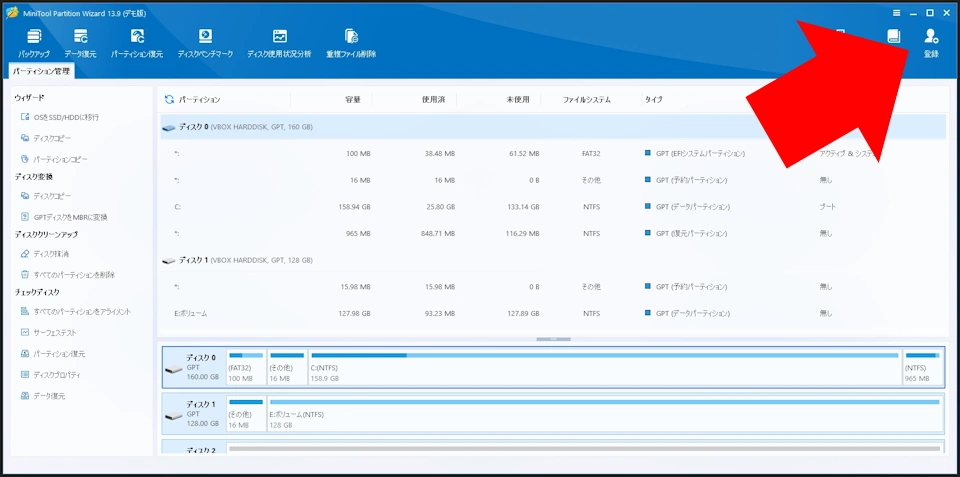The image size is (960, 477).
Task: Click the E:ボリューム(NTFS) 128 GB block in the disk map
Action: 605,413
